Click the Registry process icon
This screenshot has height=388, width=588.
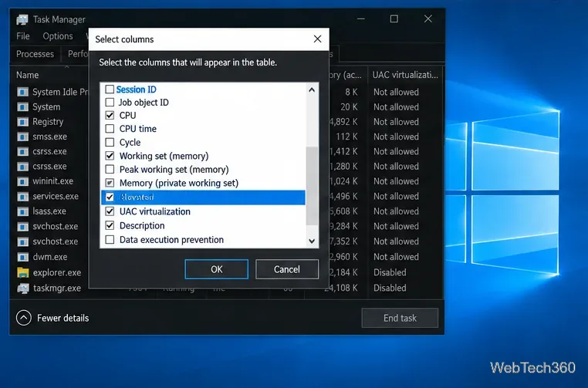[23, 122]
